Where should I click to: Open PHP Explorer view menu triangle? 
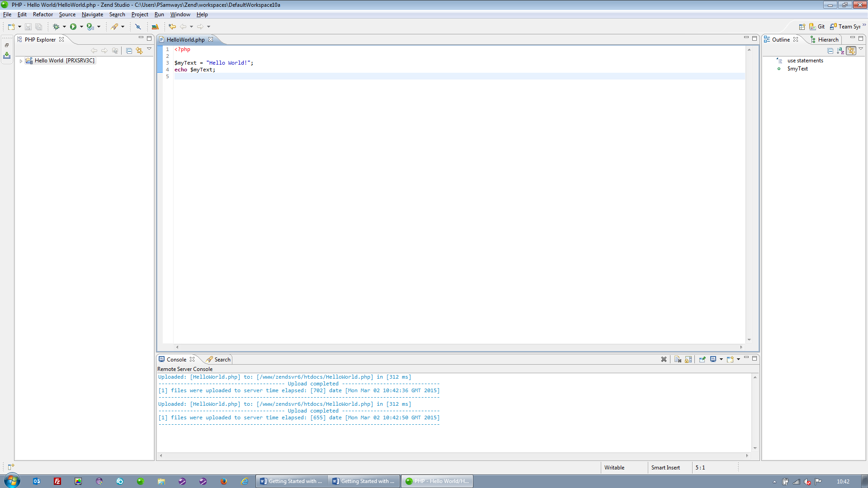149,49
